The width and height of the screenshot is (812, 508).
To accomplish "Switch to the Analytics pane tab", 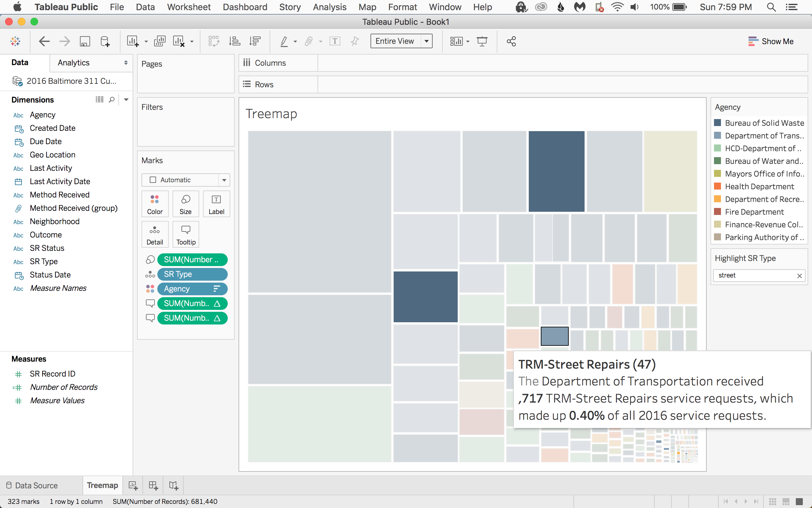I will tap(74, 63).
